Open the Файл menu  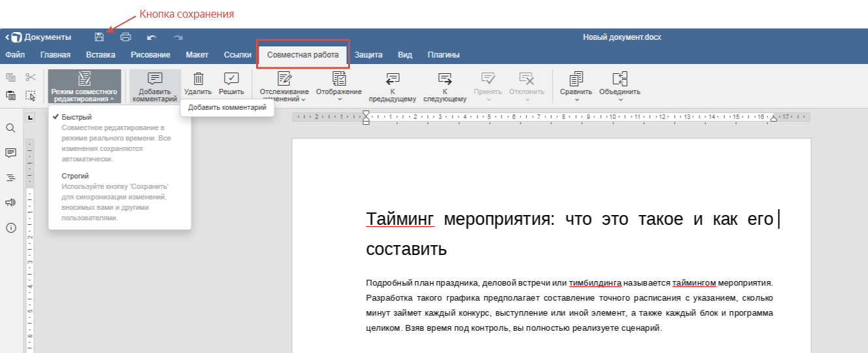[x=15, y=55]
